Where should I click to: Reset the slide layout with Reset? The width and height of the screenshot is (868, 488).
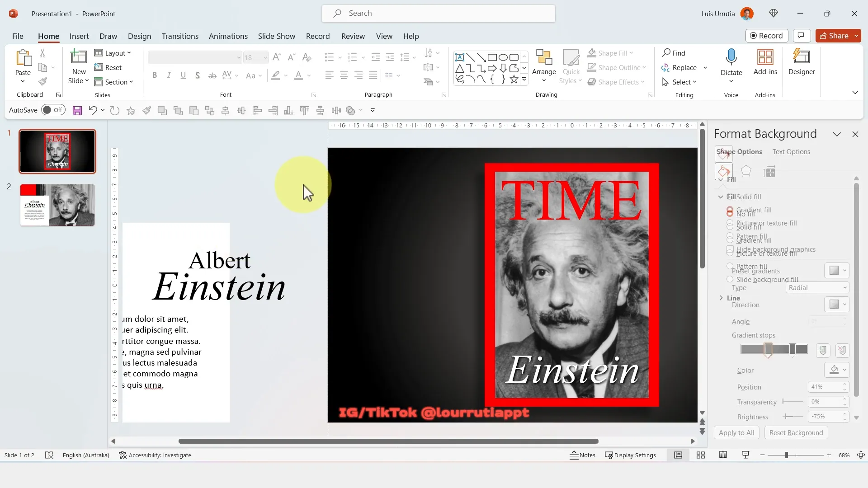pyautogui.click(x=108, y=67)
